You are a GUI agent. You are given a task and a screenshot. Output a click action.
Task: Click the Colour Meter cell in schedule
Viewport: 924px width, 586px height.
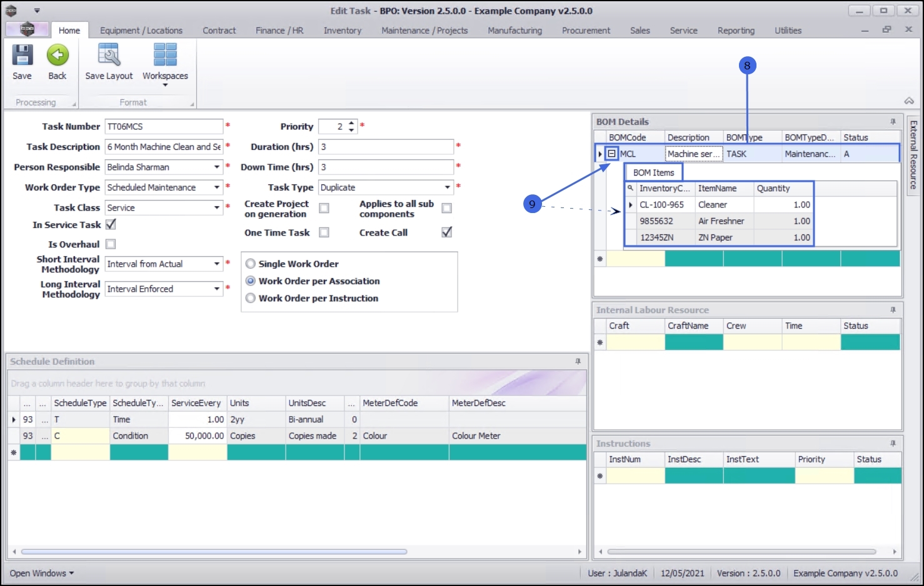click(x=517, y=436)
